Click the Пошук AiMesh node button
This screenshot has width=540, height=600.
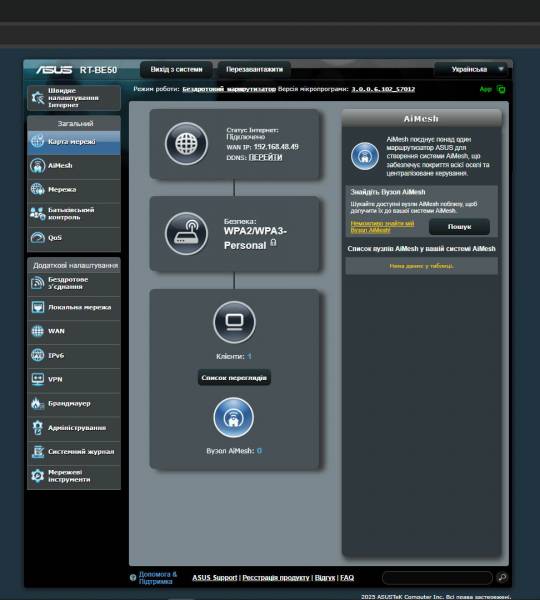click(x=459, y=227)
